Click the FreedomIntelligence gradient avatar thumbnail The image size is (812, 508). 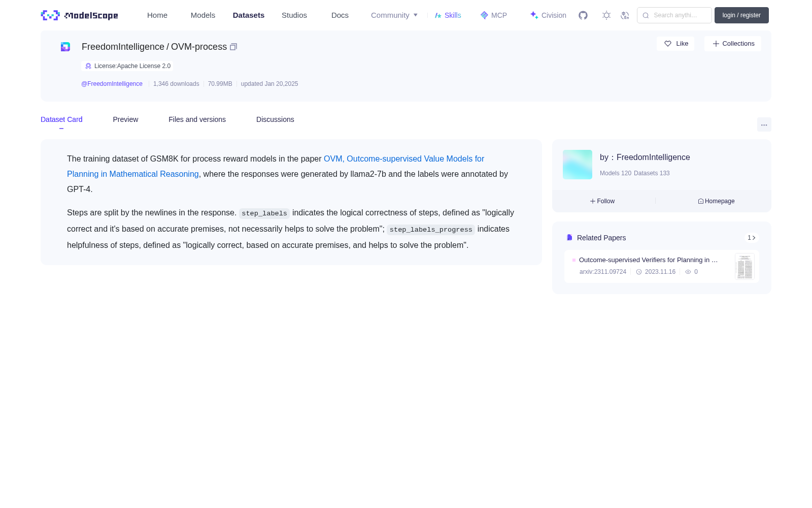click(578, 165)
